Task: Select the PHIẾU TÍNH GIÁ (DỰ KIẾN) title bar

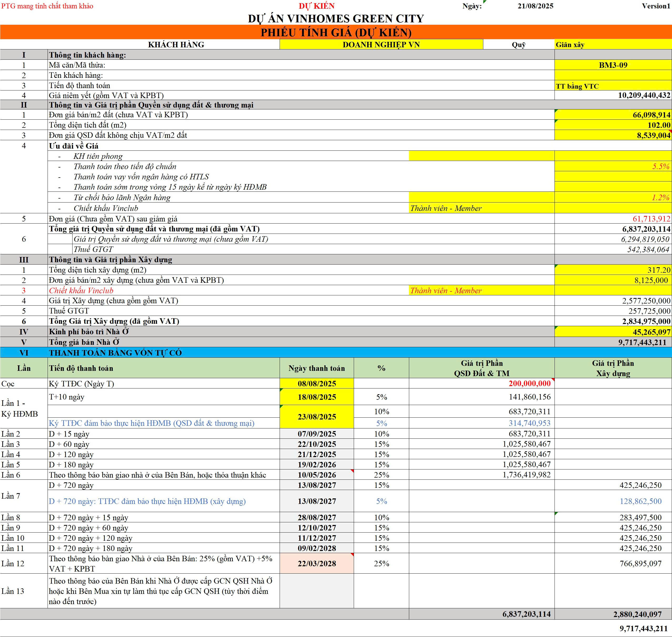Action: 336,32
